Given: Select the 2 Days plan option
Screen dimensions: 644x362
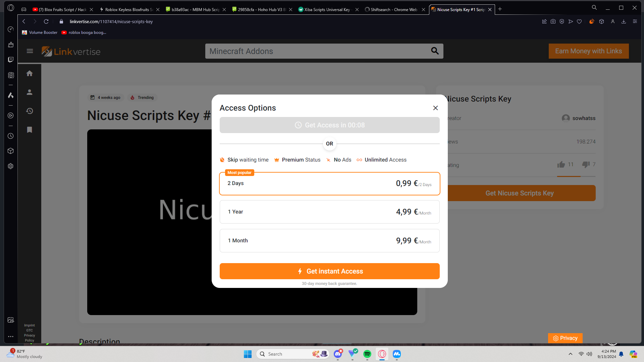Looking at the screenshot, I should point(329,184).
